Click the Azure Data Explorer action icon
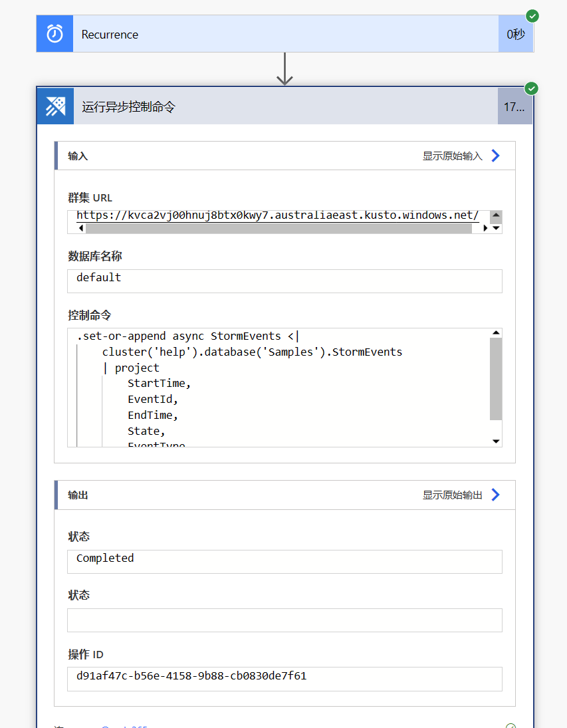This screenshot has height=728, width=567. click(55, 106)
